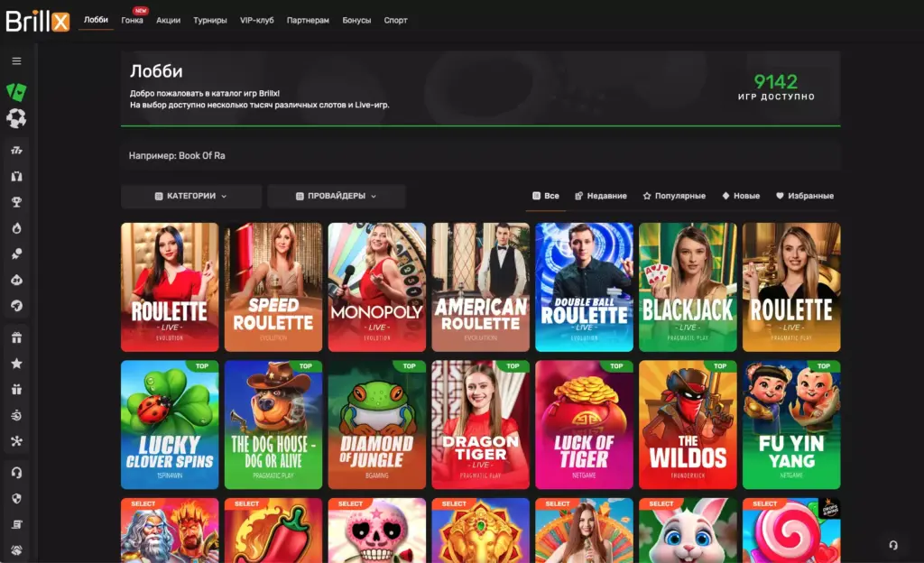This screenshot has height=563, width=924.
Task: Click the star favorites icon in sidebar
Action: [16, 362]
